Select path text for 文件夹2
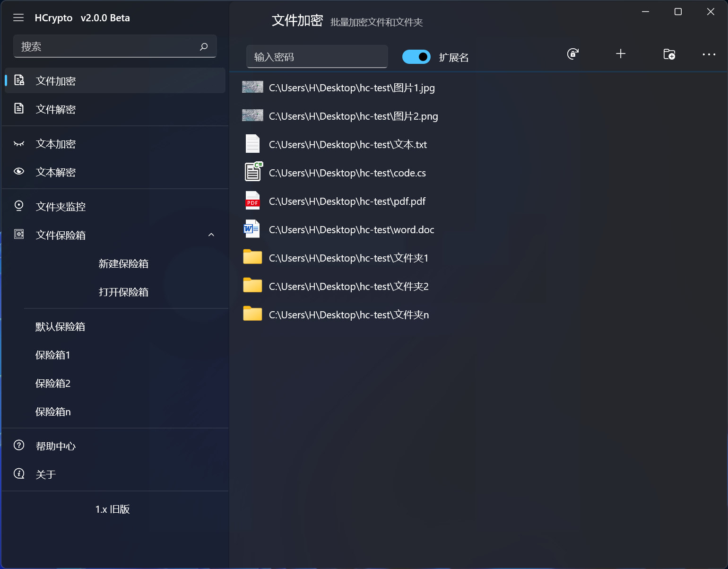 (x=349, y=286)
